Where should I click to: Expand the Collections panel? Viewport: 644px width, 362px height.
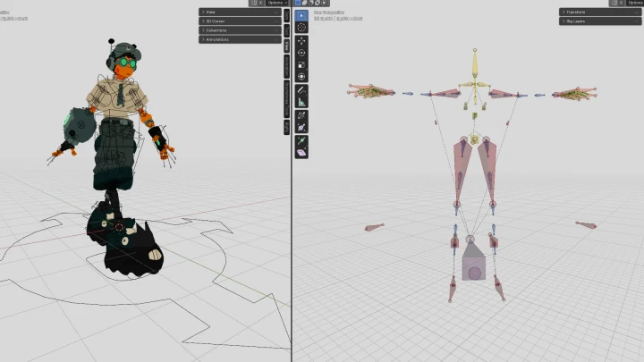240,30
